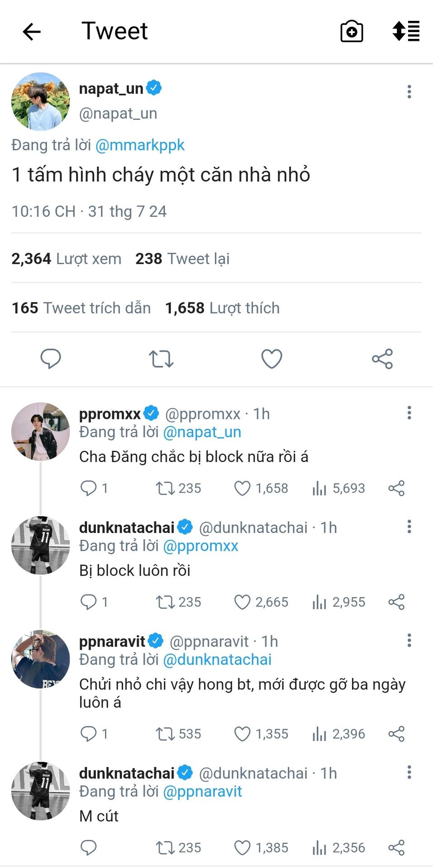This screenshot has height=868, width=433.
Task: Open the @mmarkppk mention link
Action: click(140, 145)
